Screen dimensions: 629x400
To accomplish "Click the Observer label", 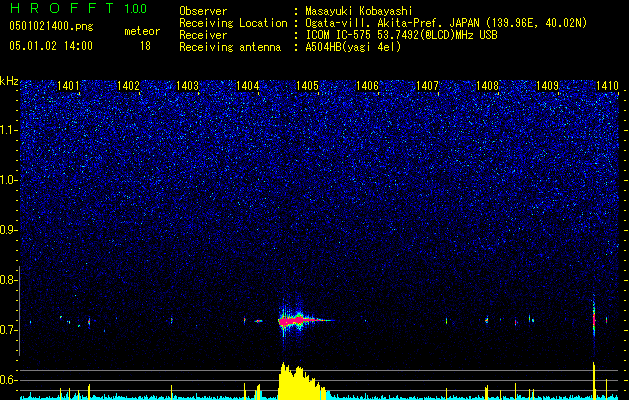I will click(x=203, y=11).
